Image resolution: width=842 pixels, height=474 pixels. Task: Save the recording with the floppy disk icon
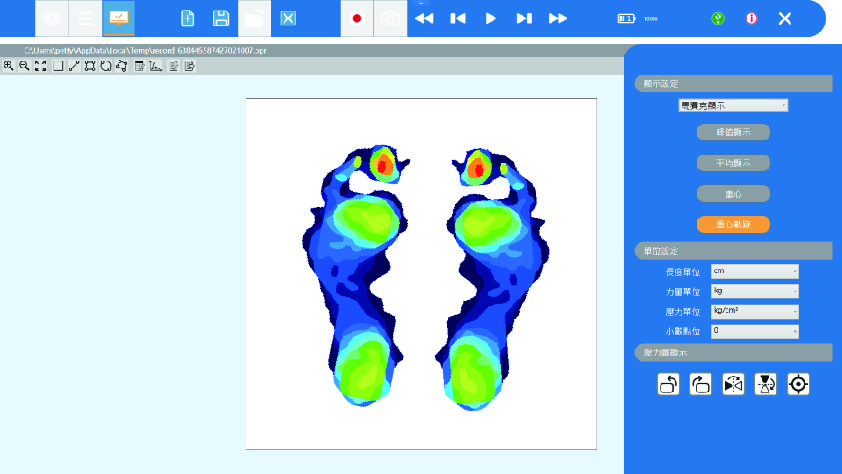pos(221,19)
